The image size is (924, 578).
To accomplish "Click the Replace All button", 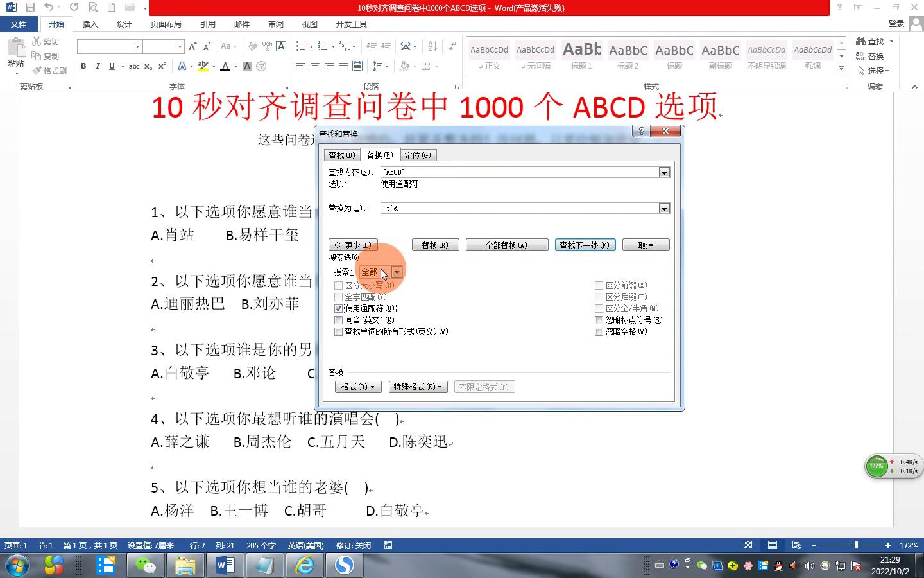I will [506, 245].
